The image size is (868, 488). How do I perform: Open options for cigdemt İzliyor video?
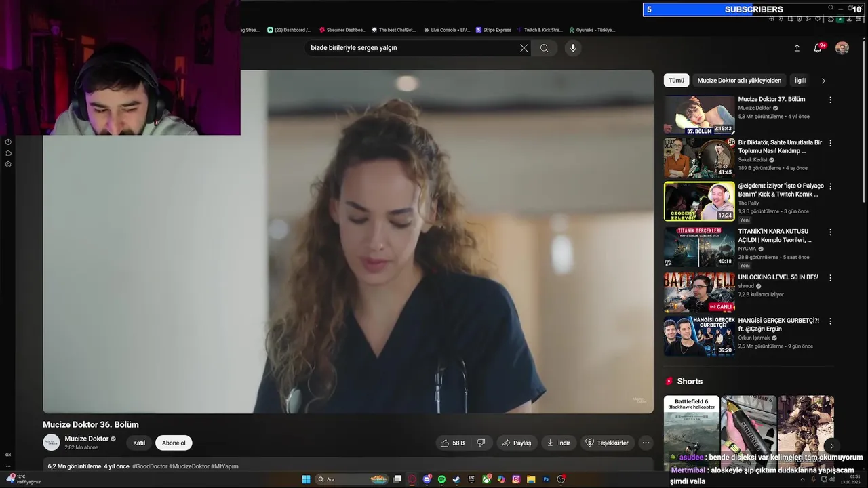click(x=830, y=186)
